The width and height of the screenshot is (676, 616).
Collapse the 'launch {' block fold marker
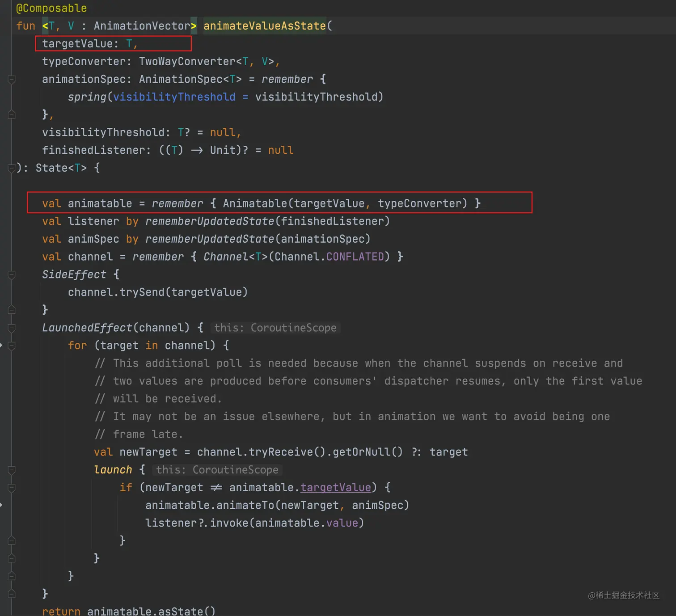click(x=12, y=470)
